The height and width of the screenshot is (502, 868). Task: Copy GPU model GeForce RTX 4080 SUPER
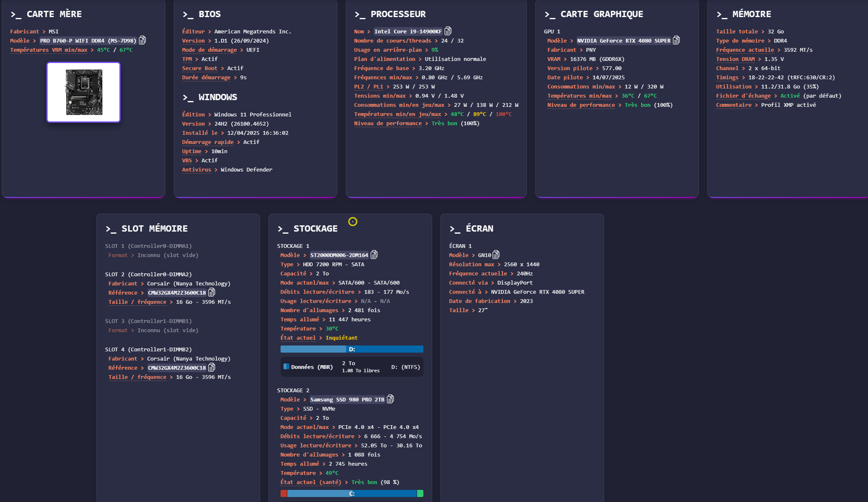coord(676,40)
